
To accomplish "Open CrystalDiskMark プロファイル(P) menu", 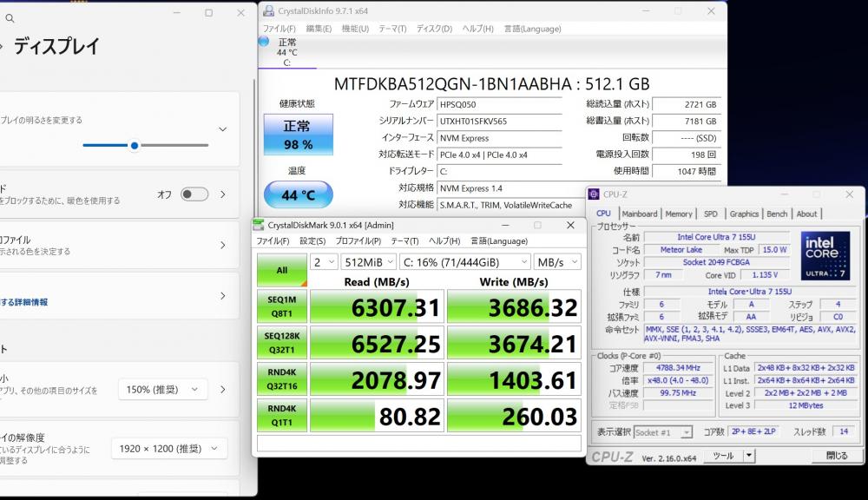I will (358, 240).
